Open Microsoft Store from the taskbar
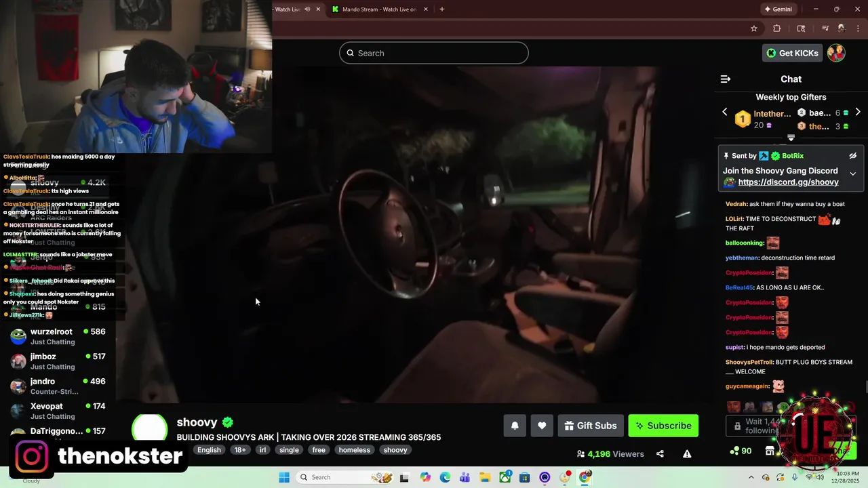The width and height of the screenshot is (868, 488). point(525,477)
